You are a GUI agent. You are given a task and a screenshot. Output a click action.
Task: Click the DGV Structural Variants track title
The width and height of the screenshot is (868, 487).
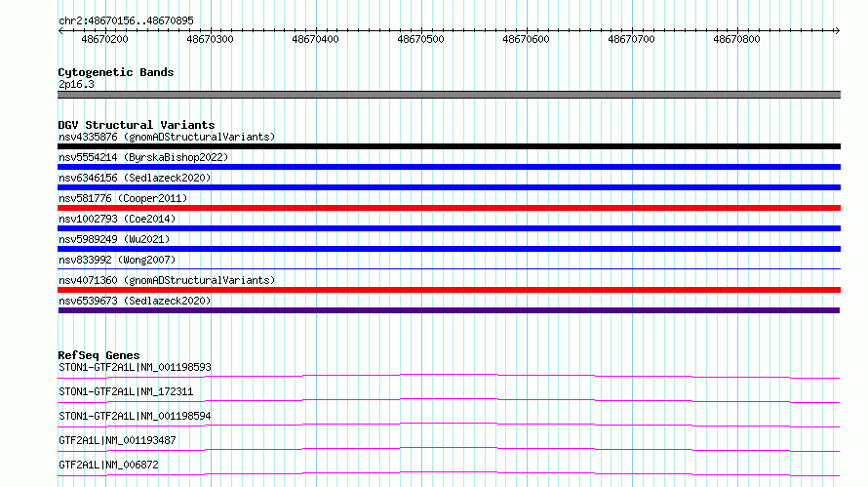point(137,125)
